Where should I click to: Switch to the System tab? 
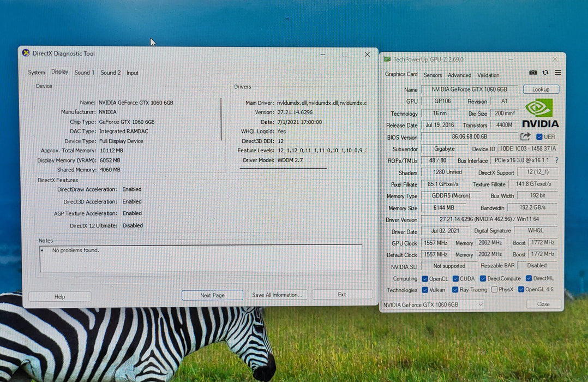pos(37,73)
